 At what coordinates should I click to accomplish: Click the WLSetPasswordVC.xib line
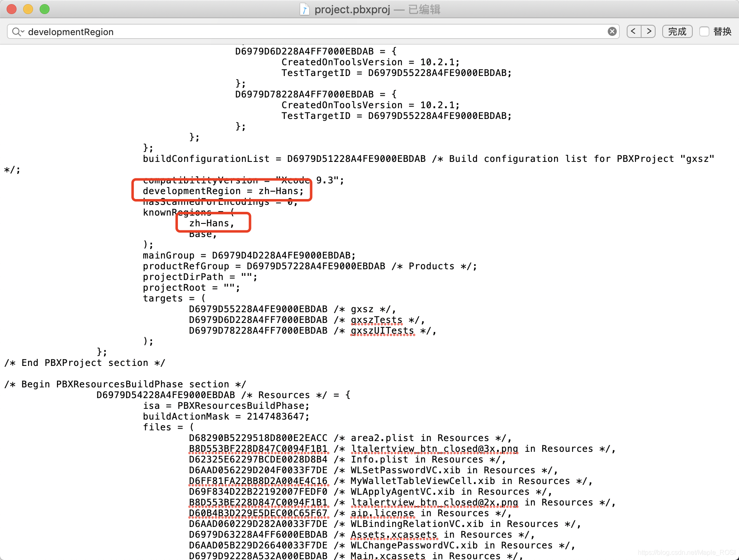pos(373,470)
